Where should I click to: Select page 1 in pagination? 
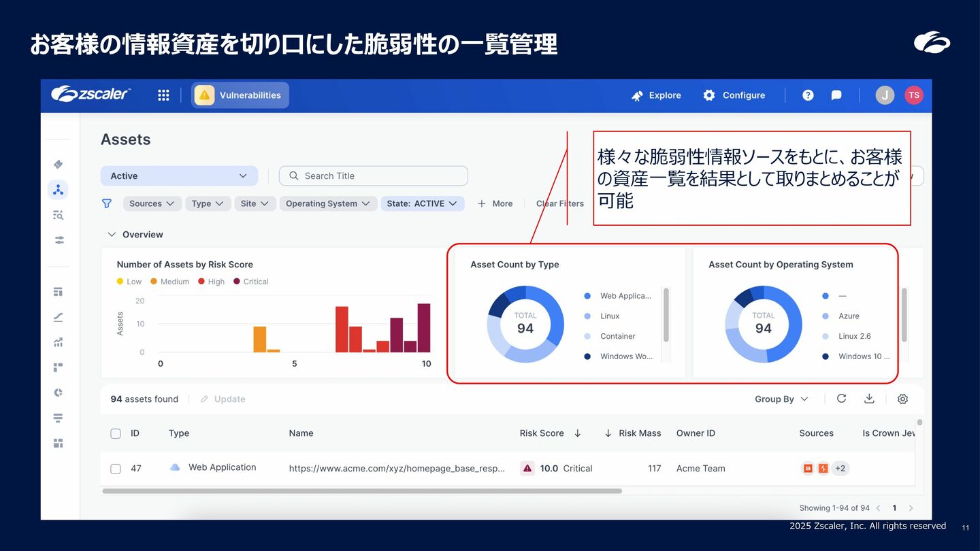894,508
